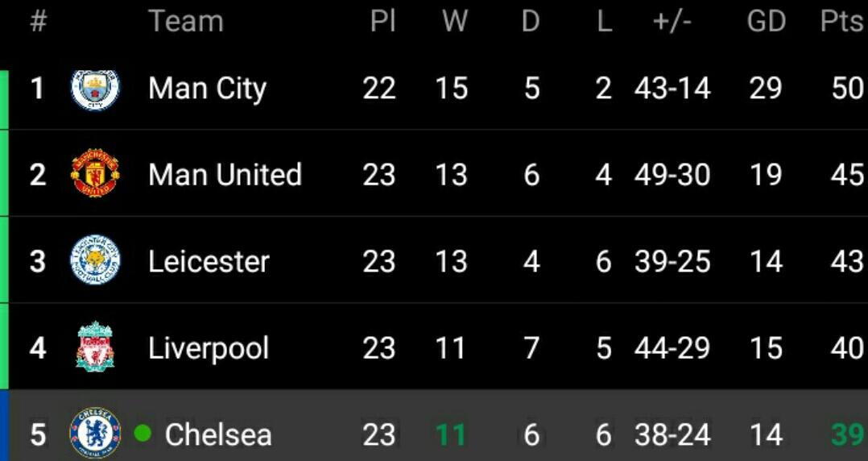Viewport: 868px width, 461px height.
Task: Sort table by GD column header
Action: click(766, 22)
